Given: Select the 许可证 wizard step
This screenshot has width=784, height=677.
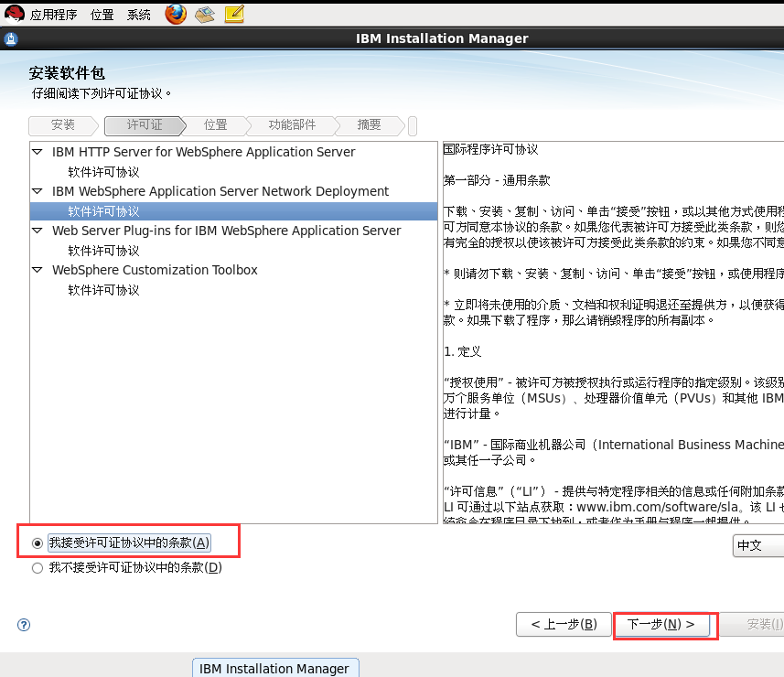Looking at the screenshot, I should click(x=145, y=125).
